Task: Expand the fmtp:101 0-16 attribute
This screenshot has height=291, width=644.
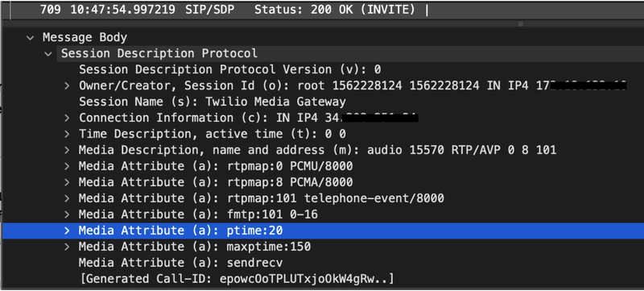Action: pyautogui.click(x=67, y=214)
